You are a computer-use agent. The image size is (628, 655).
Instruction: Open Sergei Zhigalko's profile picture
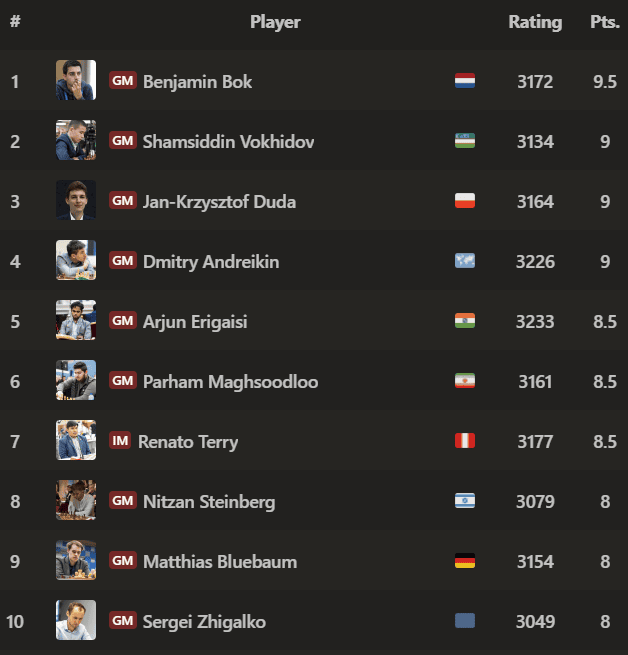[76, 621]
